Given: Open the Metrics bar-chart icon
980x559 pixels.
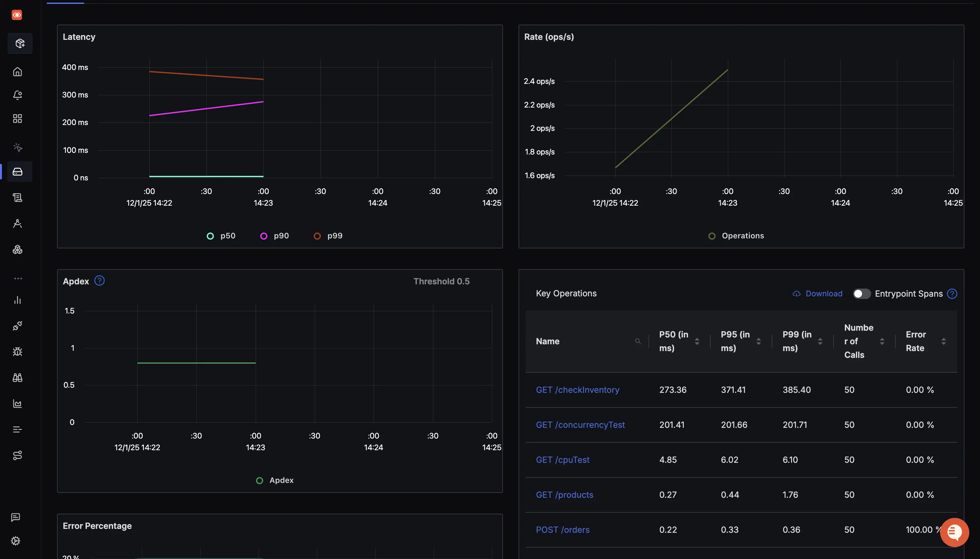Looking at the screenshot, I should point(18,300).
